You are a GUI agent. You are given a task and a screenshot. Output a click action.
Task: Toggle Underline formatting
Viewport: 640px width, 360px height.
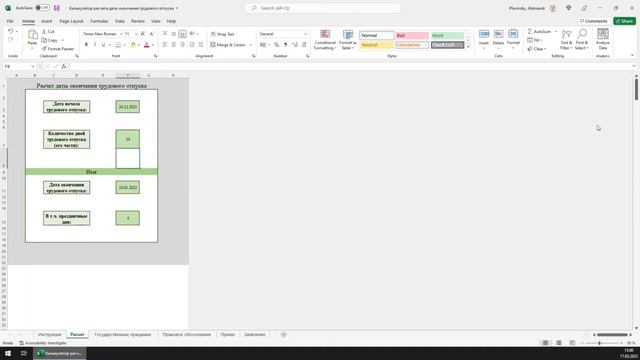(x=103, y=44)
